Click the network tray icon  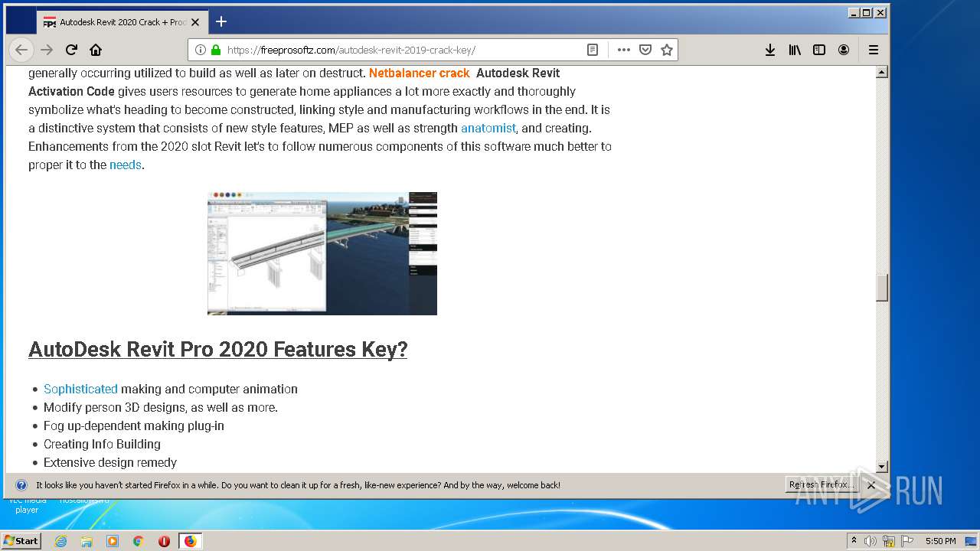click(x=889, y=541)
